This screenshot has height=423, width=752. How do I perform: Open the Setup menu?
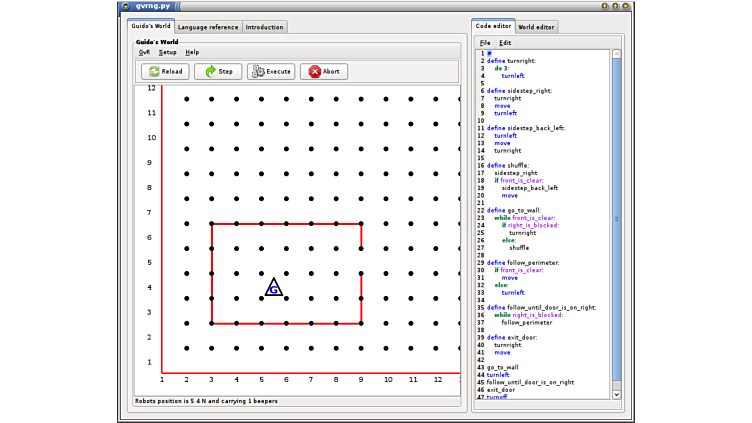coord(167,52)
